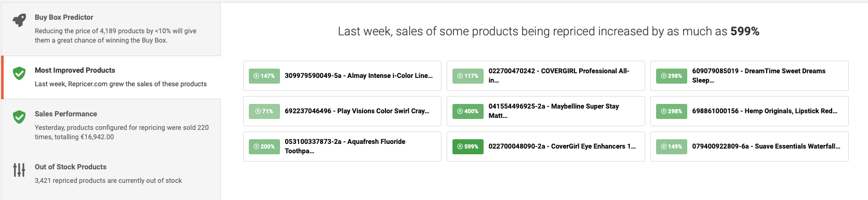Click the 71% increase badge
This screenshot has height=200, width=868.
[x=264, y=111]
